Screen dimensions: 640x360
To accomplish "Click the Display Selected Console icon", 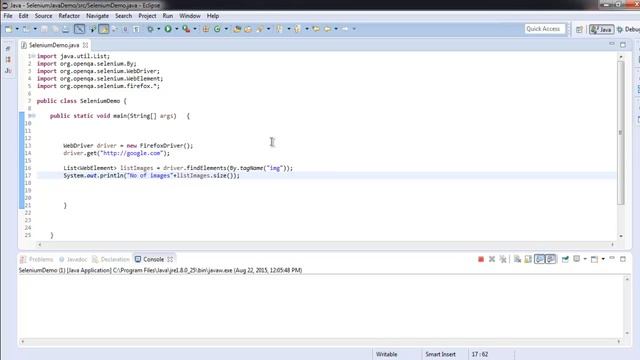I will point(577,259).
